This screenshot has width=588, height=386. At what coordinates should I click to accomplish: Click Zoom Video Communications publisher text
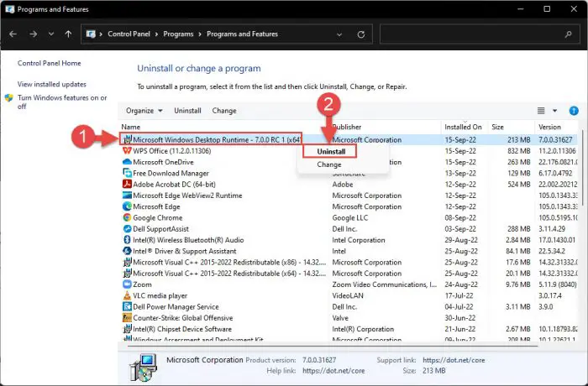385,284
